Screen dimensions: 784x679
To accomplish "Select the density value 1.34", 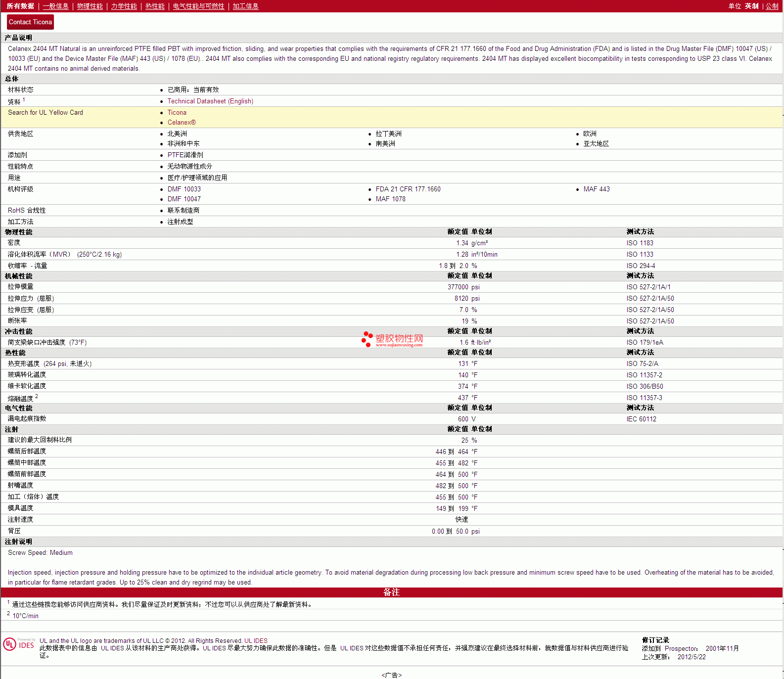I will (x=462, y=243).
